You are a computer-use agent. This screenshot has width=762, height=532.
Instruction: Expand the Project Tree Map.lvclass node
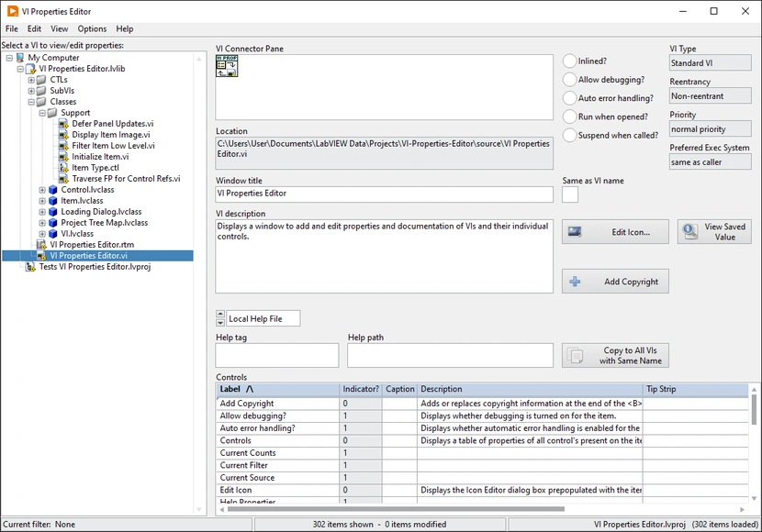pyautogui.click(x=42, y=223)
